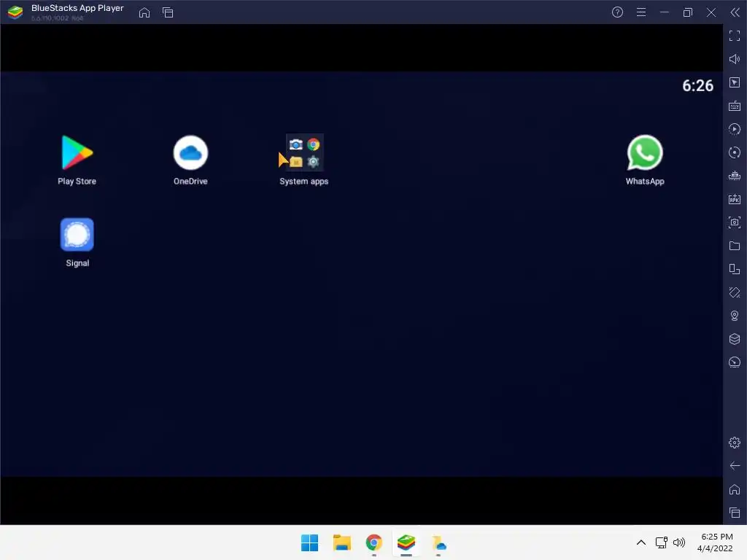Open multi-instance window icon in title bar

pos(168,12)
